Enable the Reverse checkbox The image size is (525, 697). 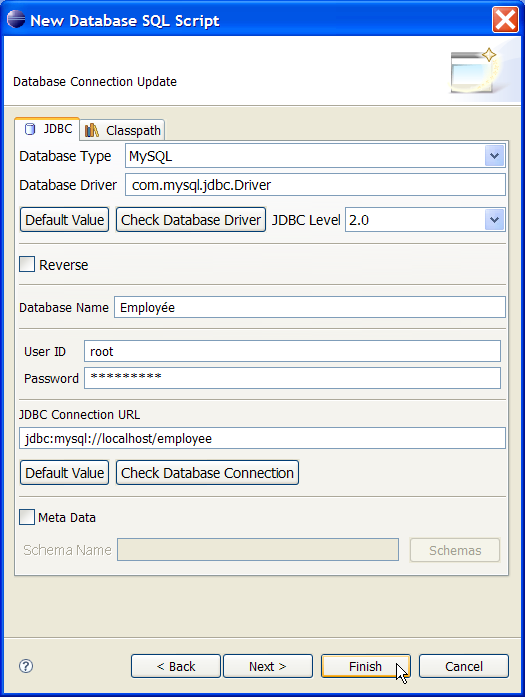click(27, 264)
